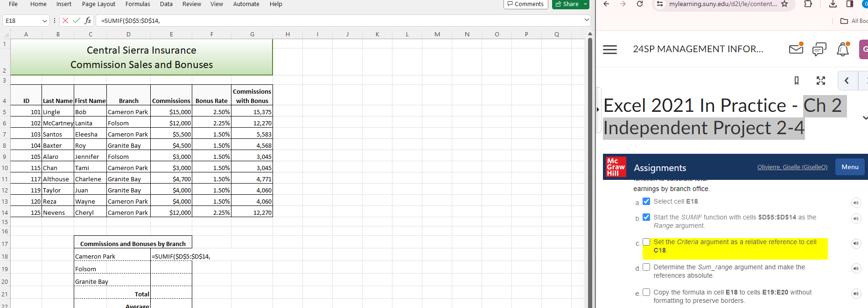This screenshot has width=868, height=308.
Task: Open message alerts envelope icon
Action: [x=796, y=48]
